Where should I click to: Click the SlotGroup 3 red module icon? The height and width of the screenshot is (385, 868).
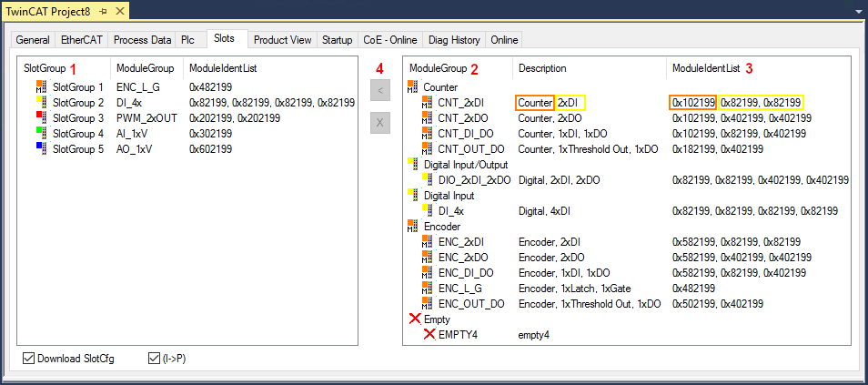(40, 117)
